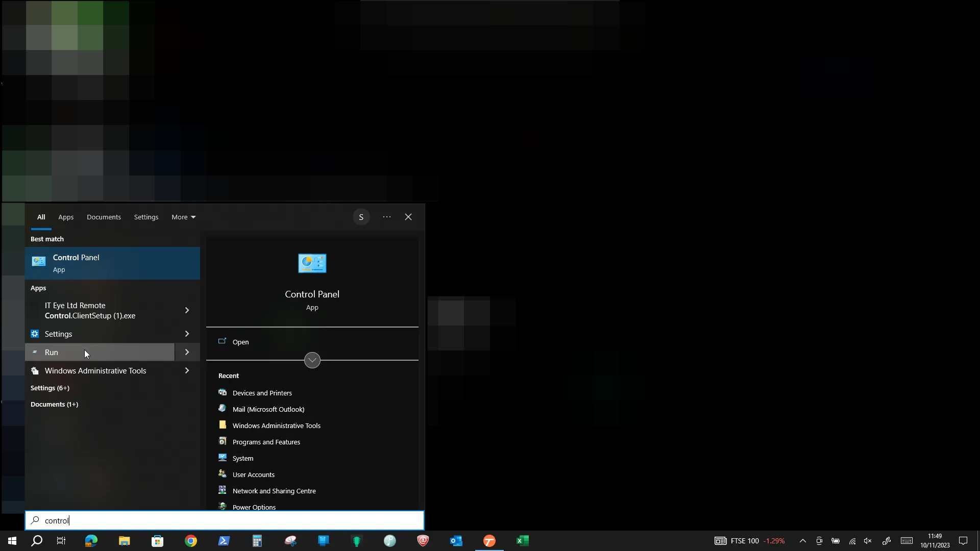Click the large Control Panel preview icon
This screenshot has height=551, width=980.
(312, 263)
